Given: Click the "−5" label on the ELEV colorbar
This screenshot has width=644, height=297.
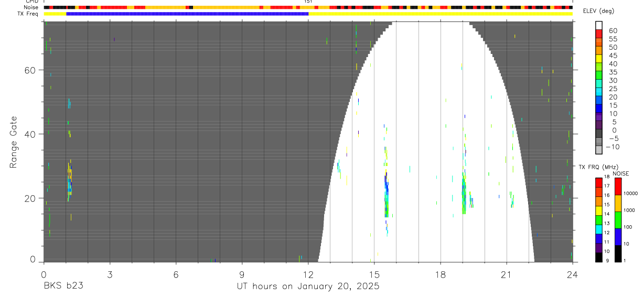Looking at the screenshot, I should (x=613, y=138).
